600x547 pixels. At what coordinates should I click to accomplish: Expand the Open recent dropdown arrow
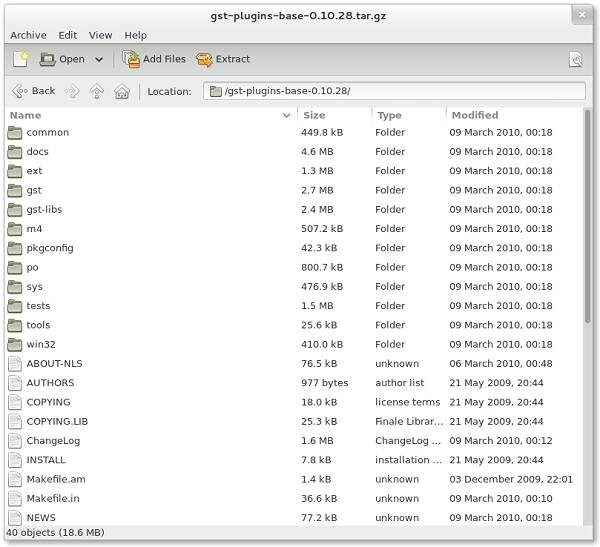99,59
